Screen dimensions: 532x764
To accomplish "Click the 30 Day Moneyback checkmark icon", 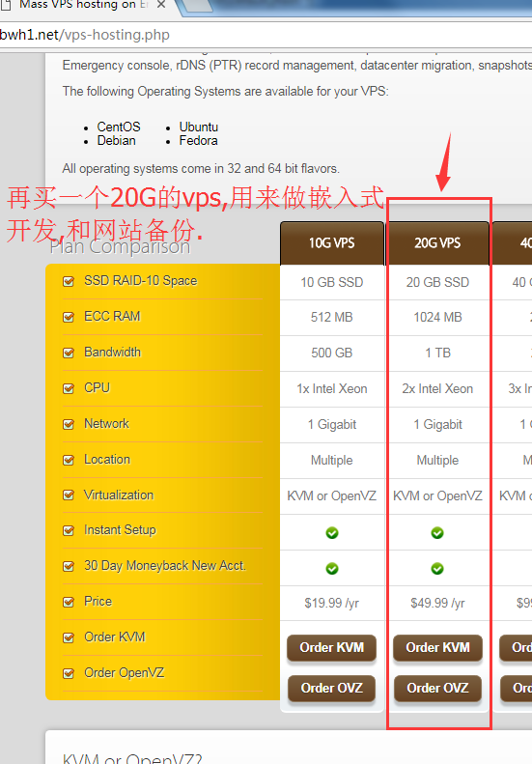I will (69, 566).
